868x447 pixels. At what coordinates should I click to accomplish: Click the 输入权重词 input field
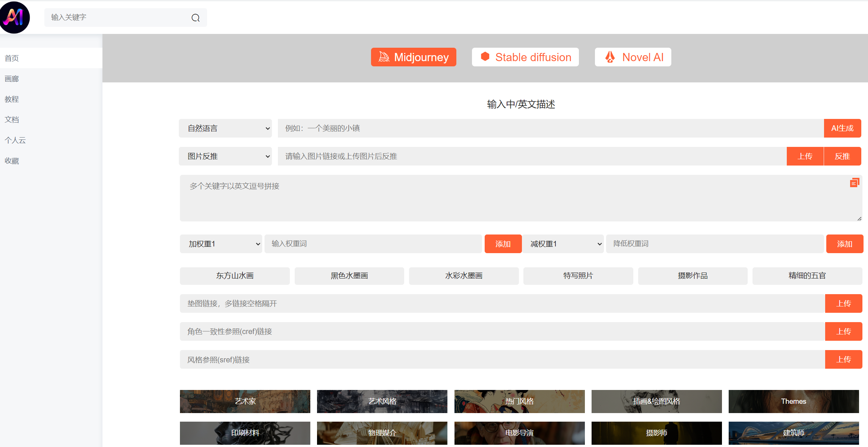pyautogui.click(x=373, y=244)
